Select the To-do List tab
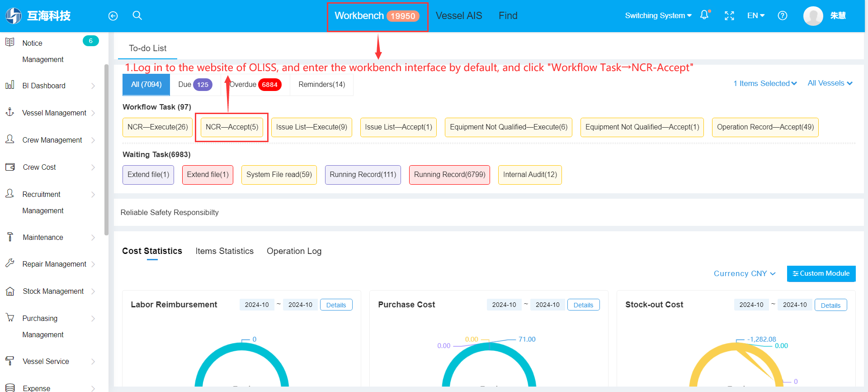 tap(147, 48)
